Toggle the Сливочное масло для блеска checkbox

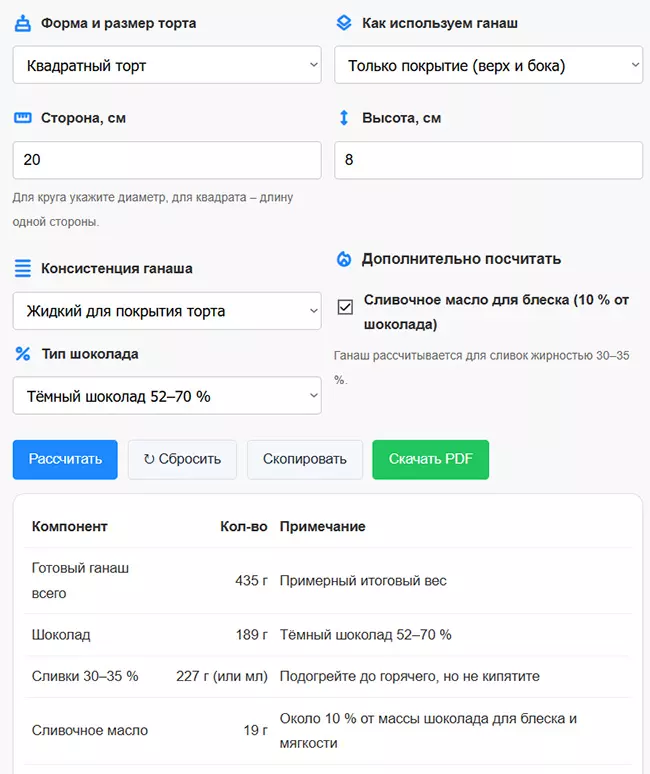(x=345, y=307)
